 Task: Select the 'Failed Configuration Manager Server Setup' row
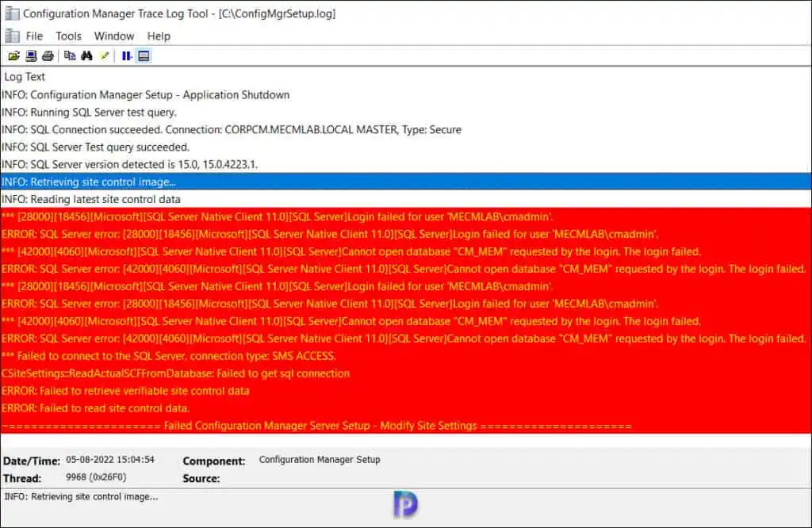click(406, 426)
